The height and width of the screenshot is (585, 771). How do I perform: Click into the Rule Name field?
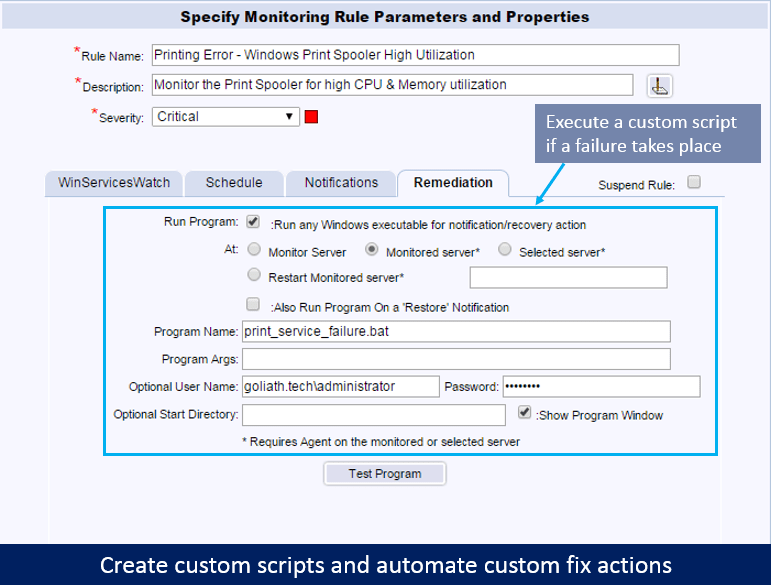[415, 55]
